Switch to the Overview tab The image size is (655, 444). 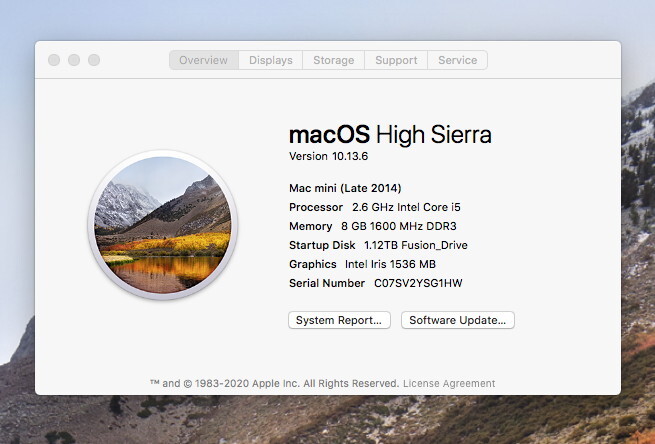coord(204,60)
